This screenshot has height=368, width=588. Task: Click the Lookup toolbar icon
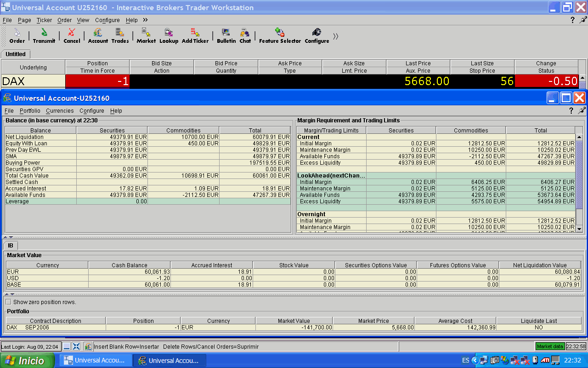(x=169, y=35)
